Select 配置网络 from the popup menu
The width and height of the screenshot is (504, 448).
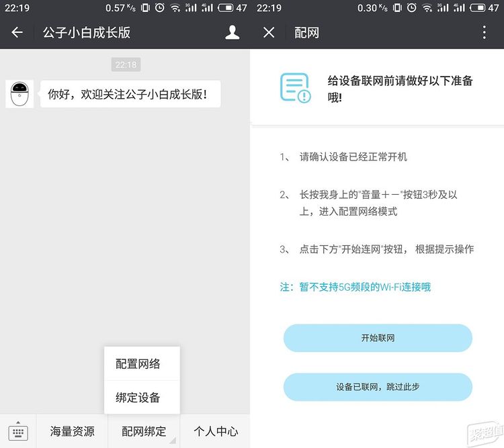click(138, 364)
